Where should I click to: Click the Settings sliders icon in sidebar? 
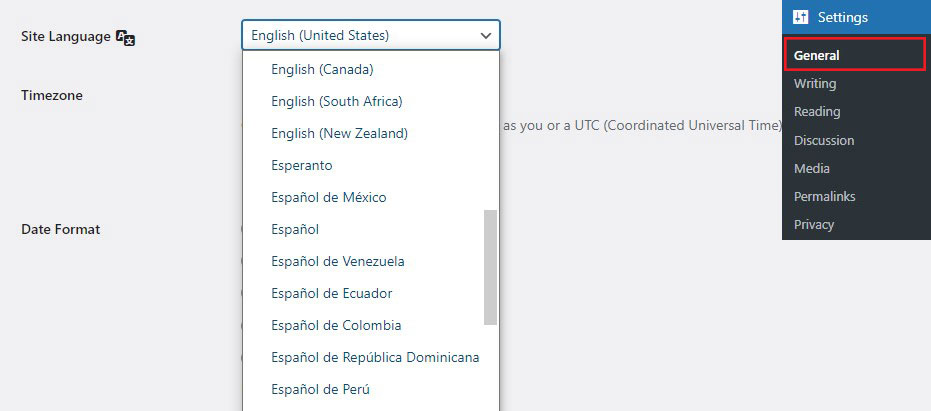click(x=800, y=17)
